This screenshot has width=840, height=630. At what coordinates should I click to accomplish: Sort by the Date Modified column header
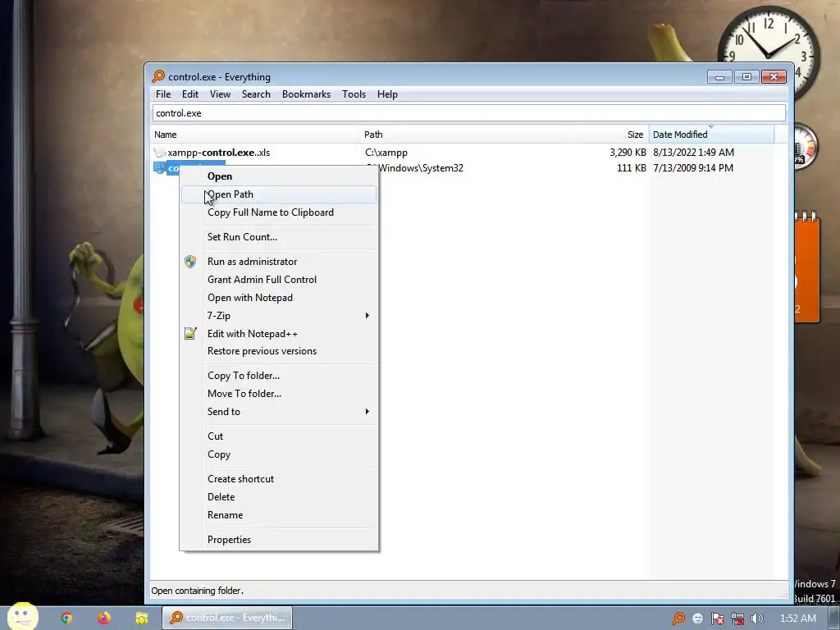711,135
